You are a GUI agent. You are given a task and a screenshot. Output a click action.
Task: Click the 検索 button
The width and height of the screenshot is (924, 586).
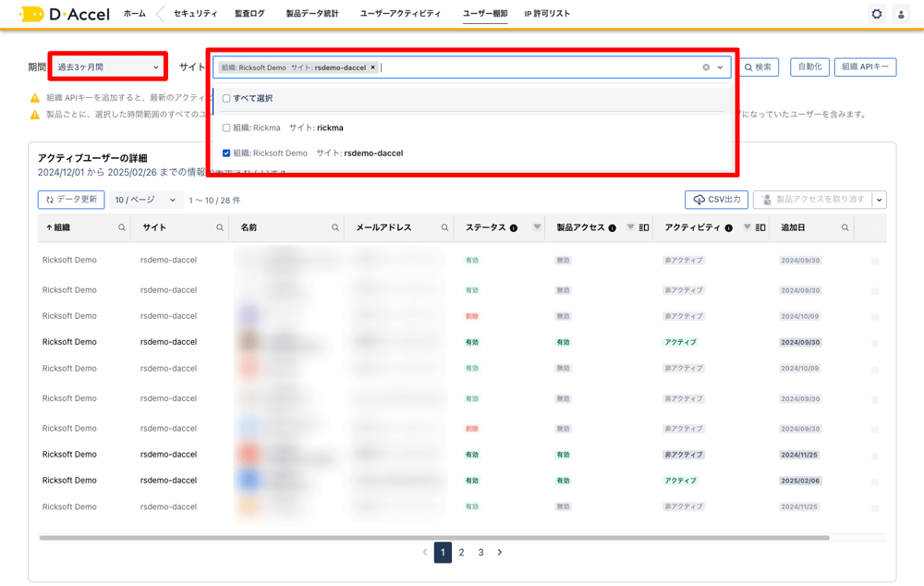759,67
